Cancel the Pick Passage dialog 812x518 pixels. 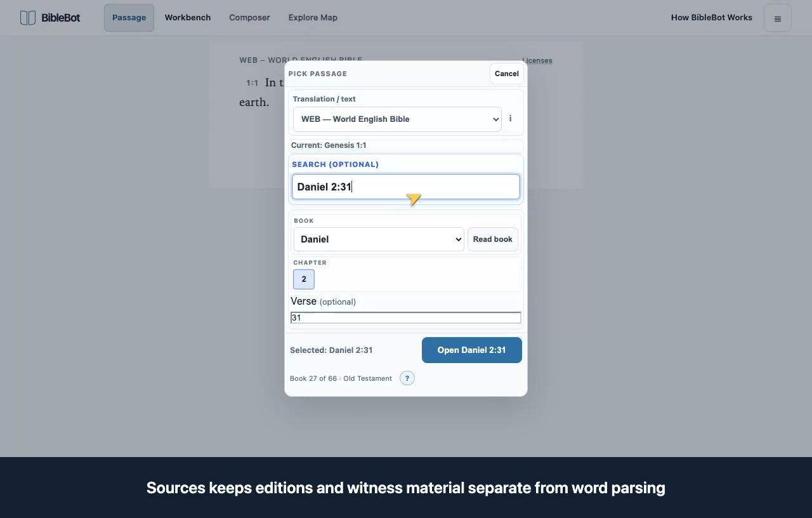tap(507, 74)
